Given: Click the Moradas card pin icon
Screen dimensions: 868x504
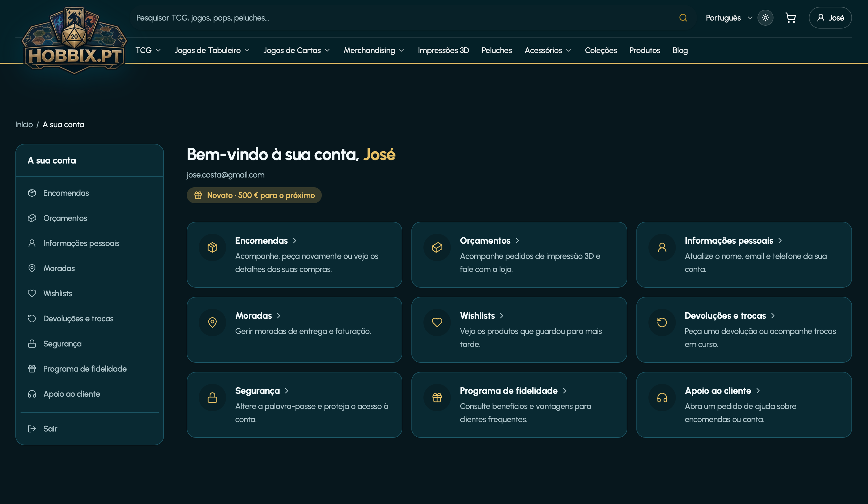Looking at the screenshot, I should tap(212, 322).
